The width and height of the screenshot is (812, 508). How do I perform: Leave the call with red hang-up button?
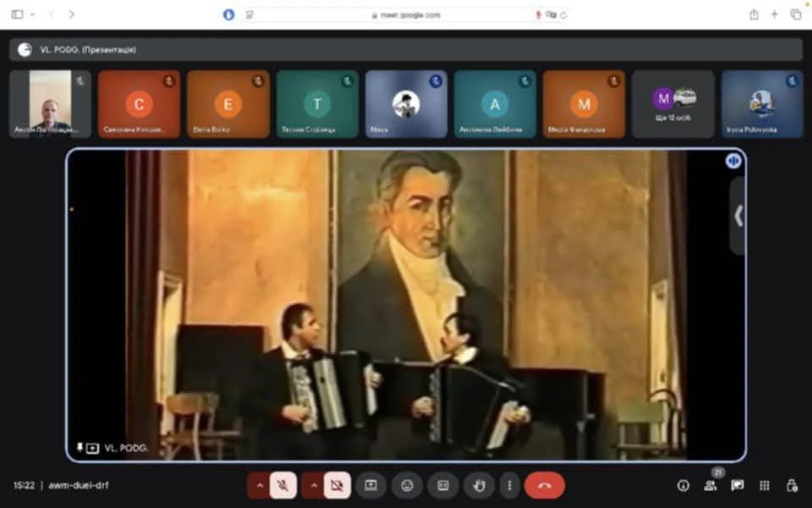point(544,486)
